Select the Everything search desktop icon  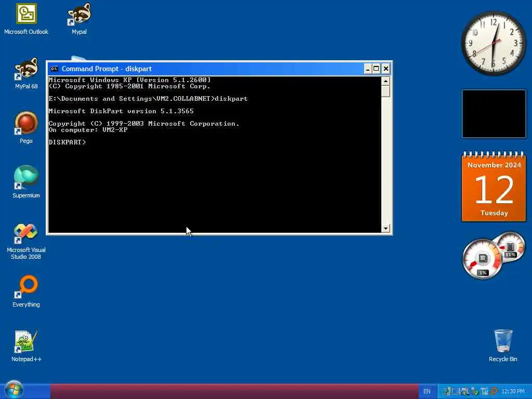26,291
